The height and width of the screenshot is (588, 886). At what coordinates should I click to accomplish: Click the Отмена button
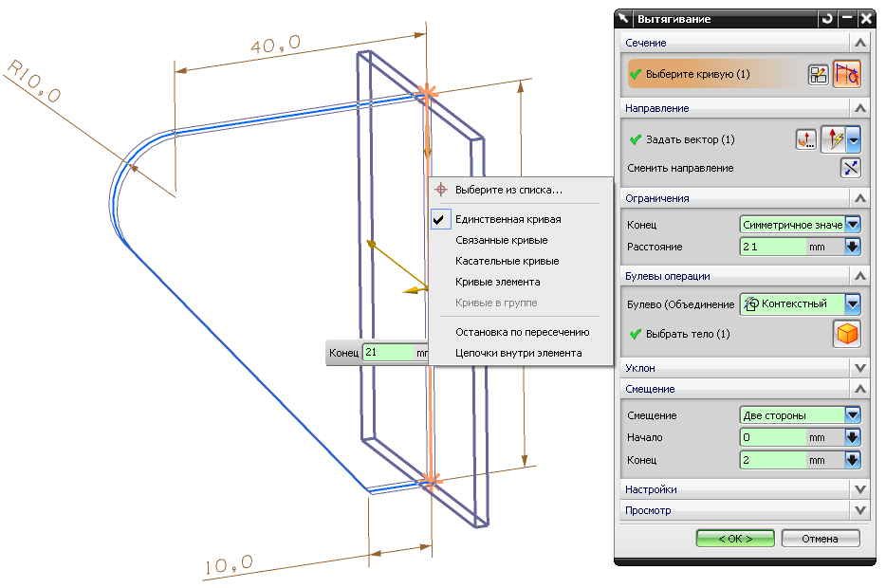pyautogui.click(x=820, y=539)
